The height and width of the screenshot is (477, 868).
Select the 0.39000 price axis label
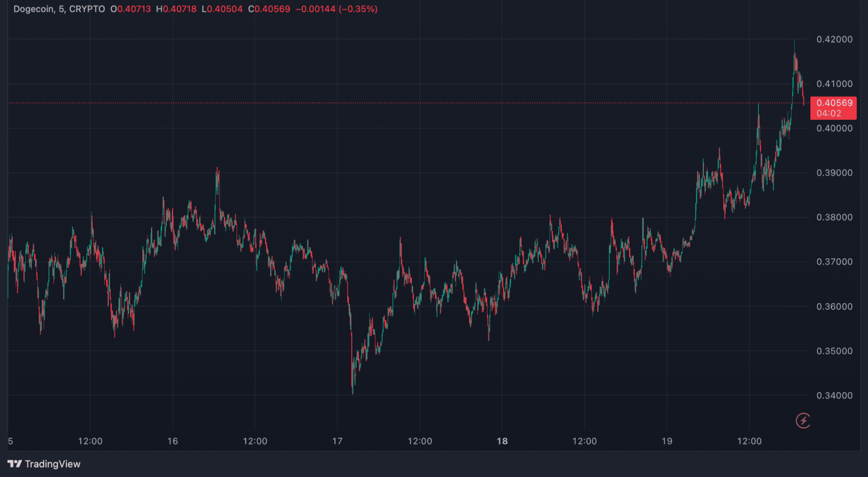click(834, 173)
